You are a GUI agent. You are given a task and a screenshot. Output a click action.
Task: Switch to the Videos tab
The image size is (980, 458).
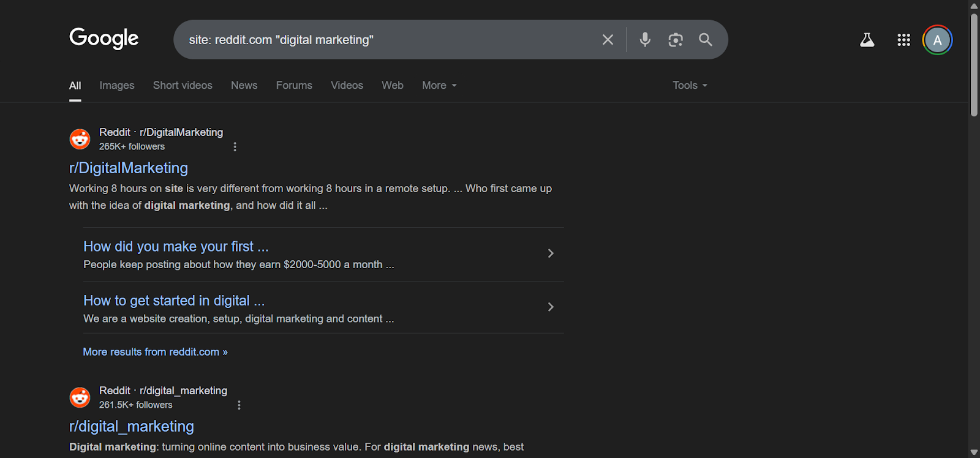347,86
